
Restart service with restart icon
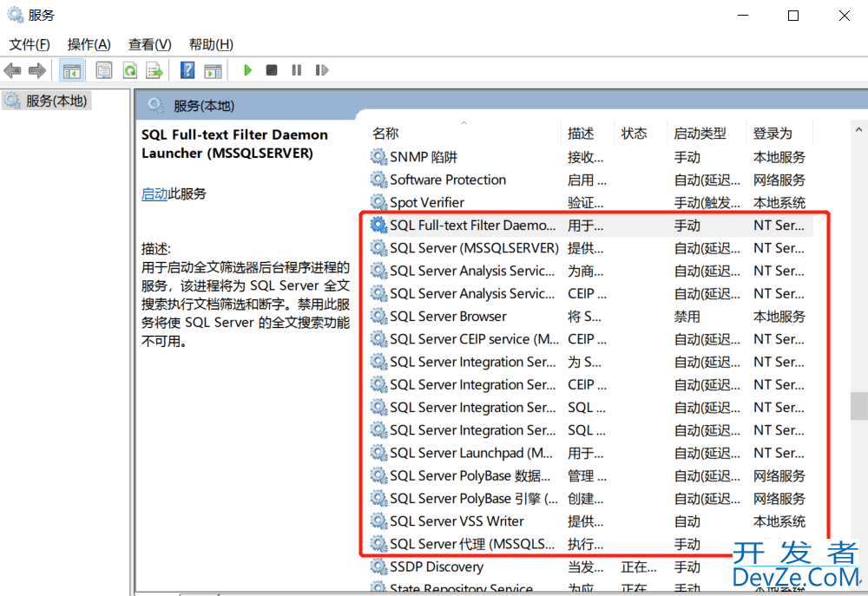pos(322,70)
